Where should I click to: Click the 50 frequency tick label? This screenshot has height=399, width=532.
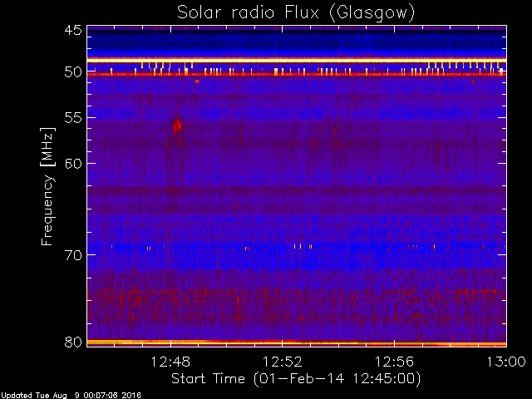click(x=73, y=72)
